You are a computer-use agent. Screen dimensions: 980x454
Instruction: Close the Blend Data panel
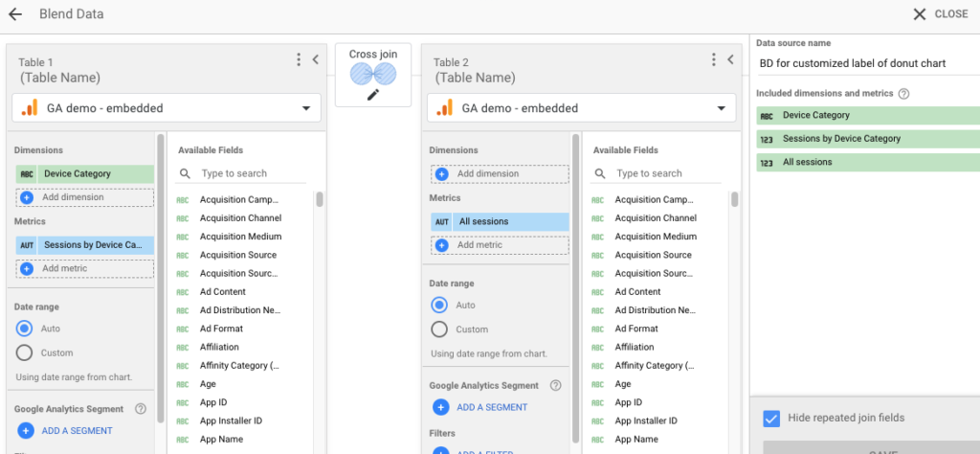coord(940,13)
